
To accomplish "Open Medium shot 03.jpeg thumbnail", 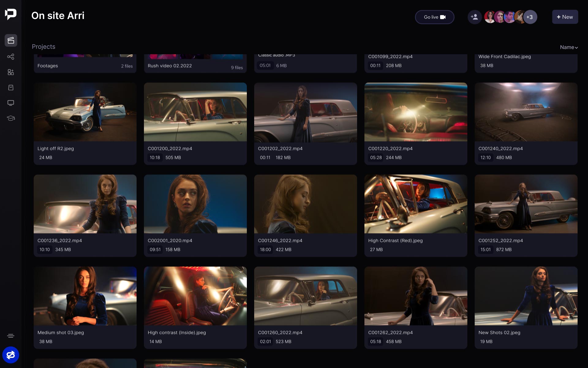I will pyautogui.click(x=85, y=296).
